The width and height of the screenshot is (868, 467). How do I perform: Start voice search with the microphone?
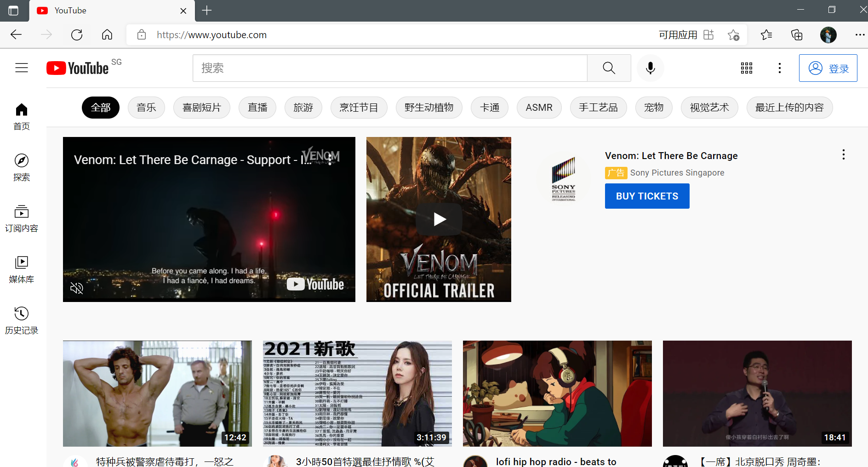(650, 68)
